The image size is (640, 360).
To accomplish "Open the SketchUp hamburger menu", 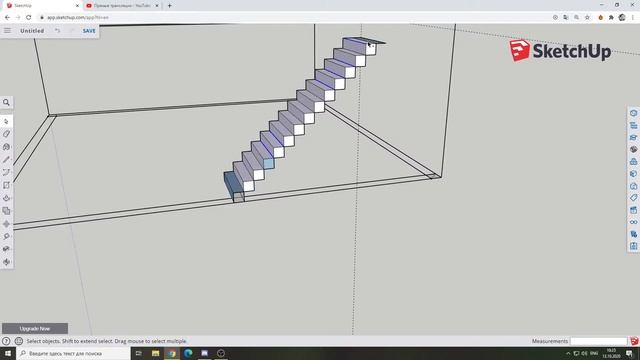I will (x=7, y=31).
